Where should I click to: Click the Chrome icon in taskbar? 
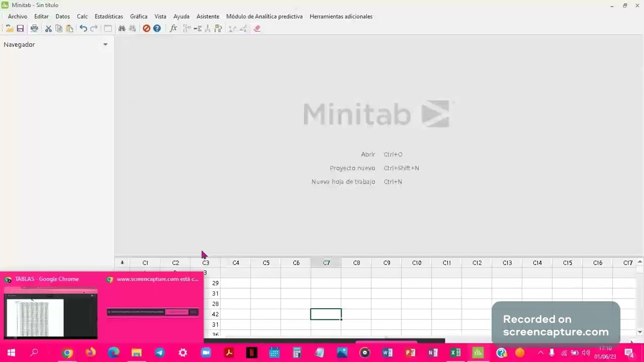click(67, 352)
